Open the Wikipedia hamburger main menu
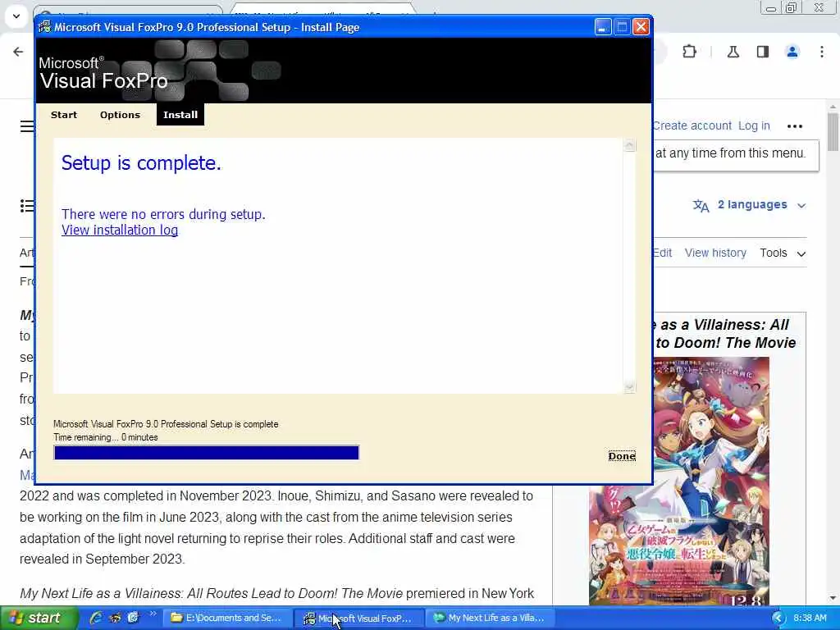This screenshot has width=840, height=630. pyautogui.click(x=27, y=126)
